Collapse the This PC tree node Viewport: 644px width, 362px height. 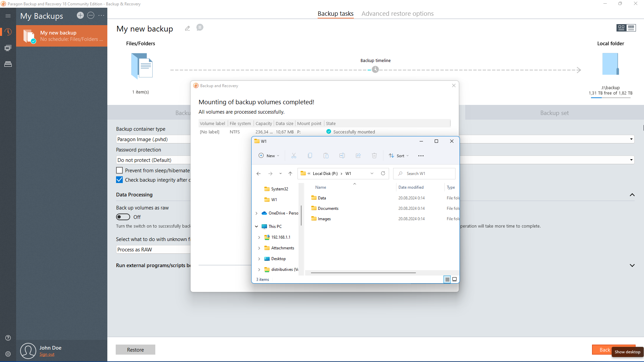257,226
